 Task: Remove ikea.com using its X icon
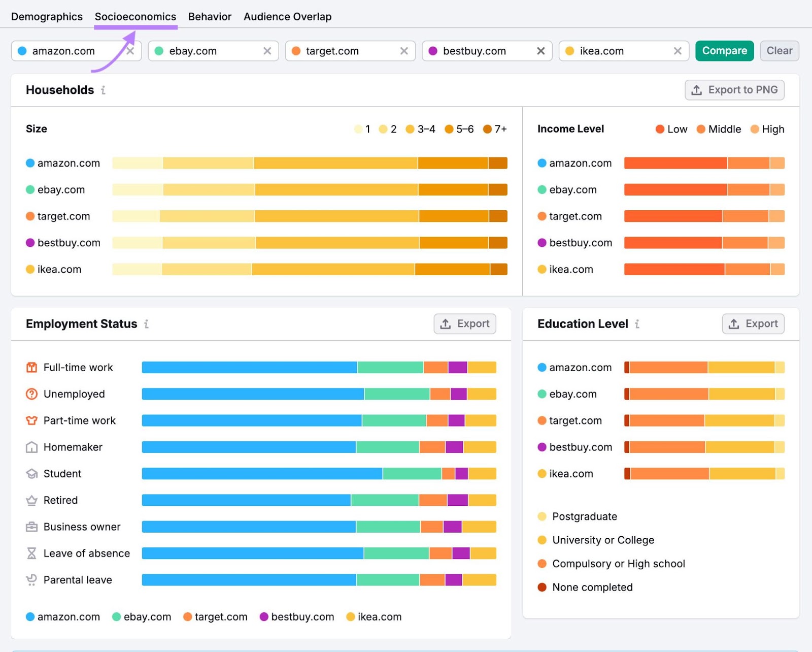pyautogui.click(x=678, y=51)
